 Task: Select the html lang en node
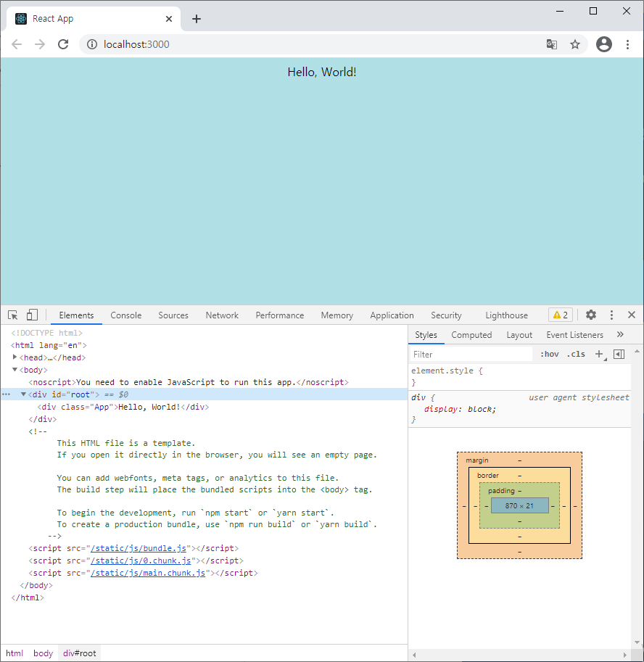pos(49,345)
